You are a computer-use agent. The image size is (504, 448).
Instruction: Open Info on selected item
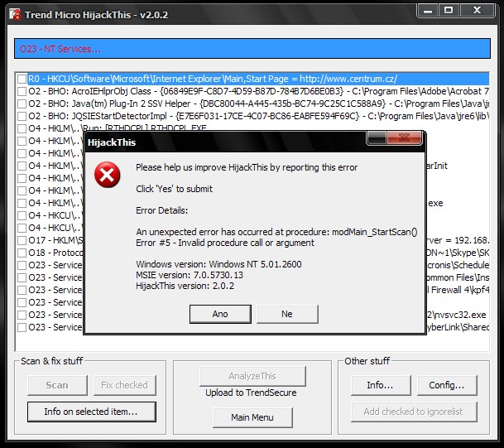pos(92,412)
